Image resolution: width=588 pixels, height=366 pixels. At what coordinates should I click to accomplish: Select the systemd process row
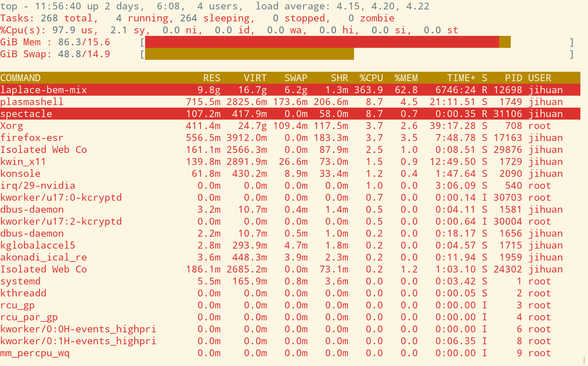pyautogui.click(x=290, y=281)
